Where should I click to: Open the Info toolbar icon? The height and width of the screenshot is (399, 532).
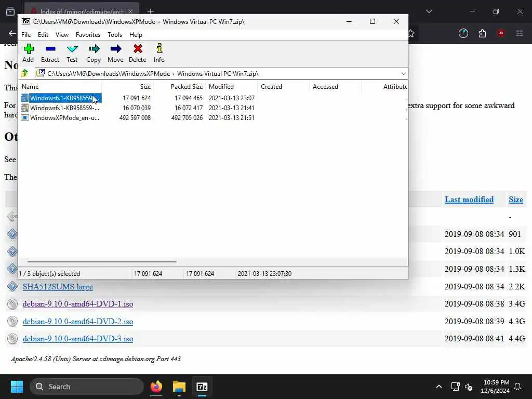[159, 48]
